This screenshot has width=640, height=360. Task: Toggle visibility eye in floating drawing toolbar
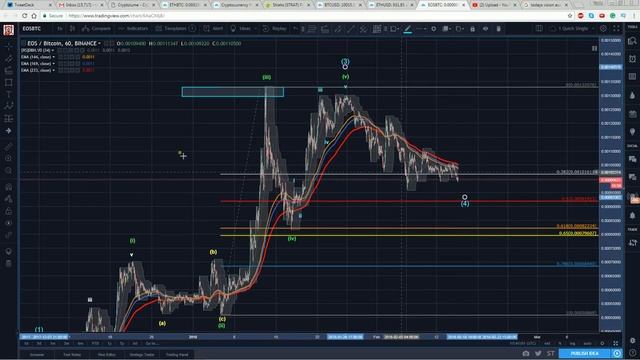pyautogui.click(x=485, y=29)
